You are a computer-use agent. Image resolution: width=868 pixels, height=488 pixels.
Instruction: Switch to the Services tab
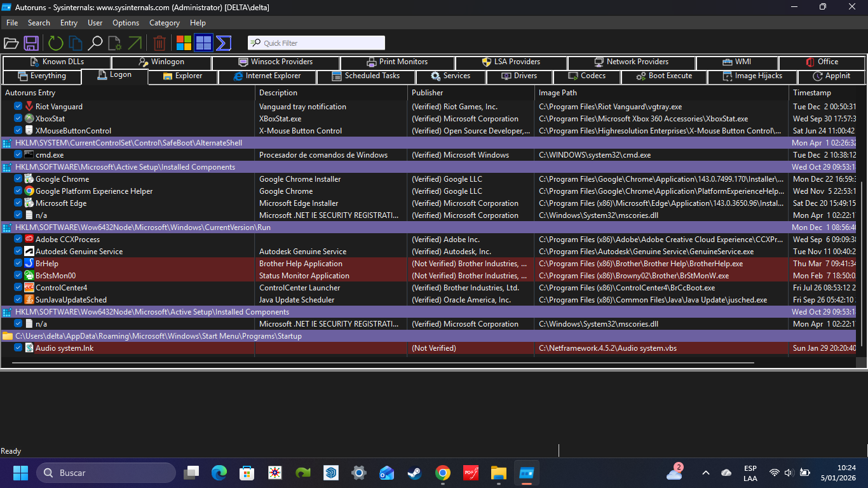point(451,76)
